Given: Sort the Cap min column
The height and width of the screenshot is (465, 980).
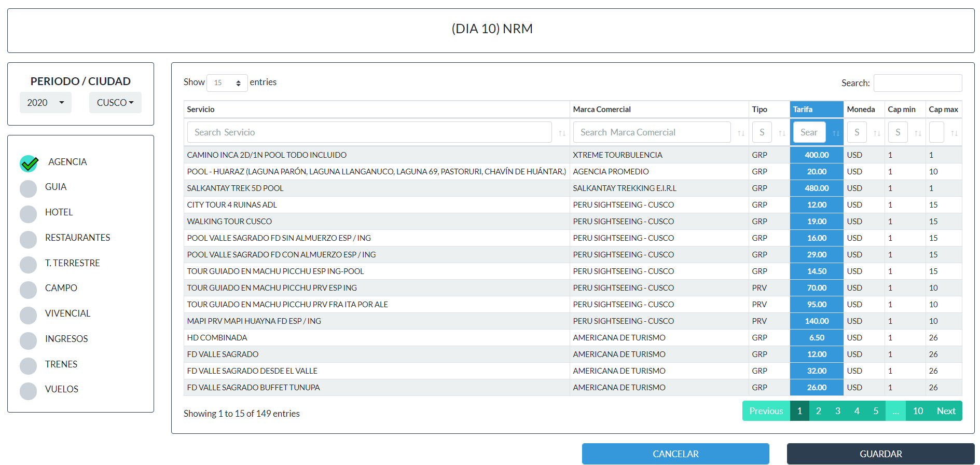Looking at the screenshot, I should tap(918, 133).
